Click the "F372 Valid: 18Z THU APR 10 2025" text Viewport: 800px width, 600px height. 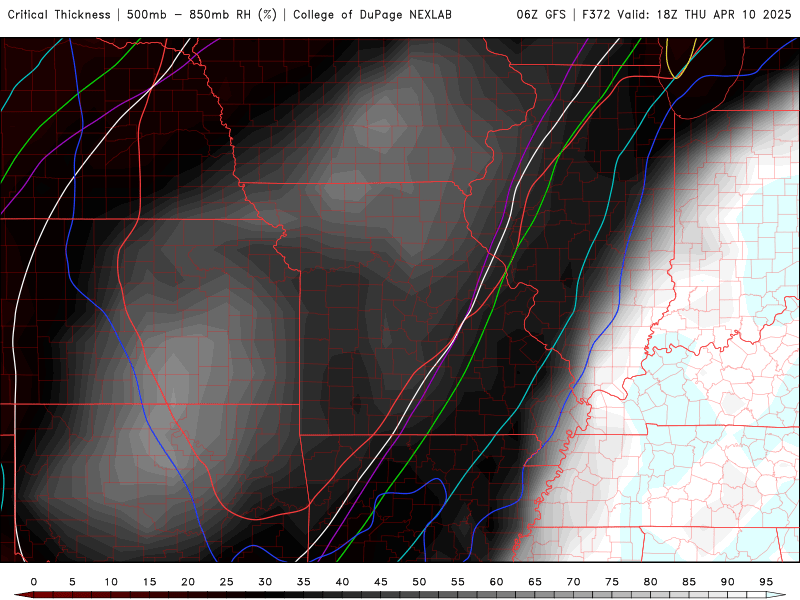pos(687,15)
